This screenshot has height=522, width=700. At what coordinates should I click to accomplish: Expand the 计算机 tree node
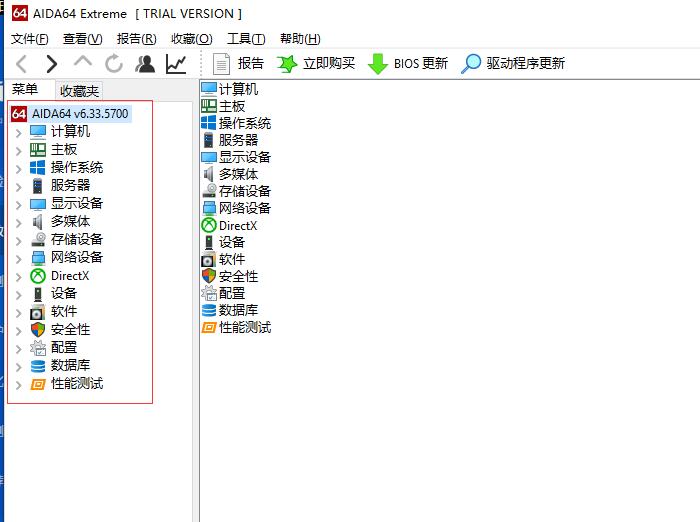pyautogui.click(x=18, y=133)
